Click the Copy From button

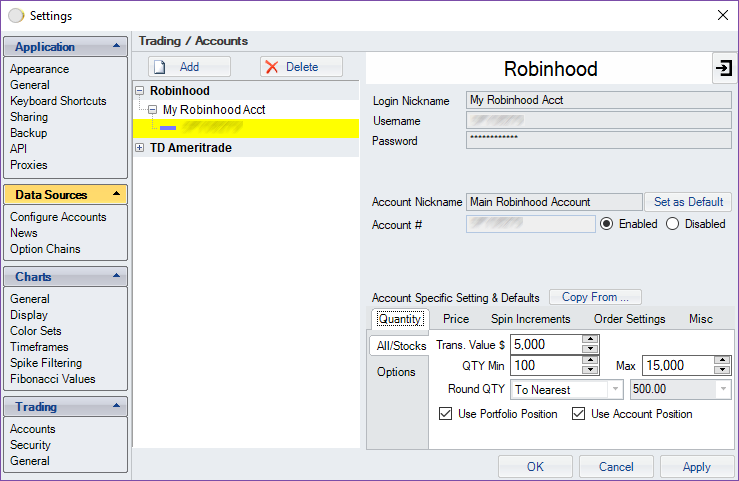pos(595,297)
